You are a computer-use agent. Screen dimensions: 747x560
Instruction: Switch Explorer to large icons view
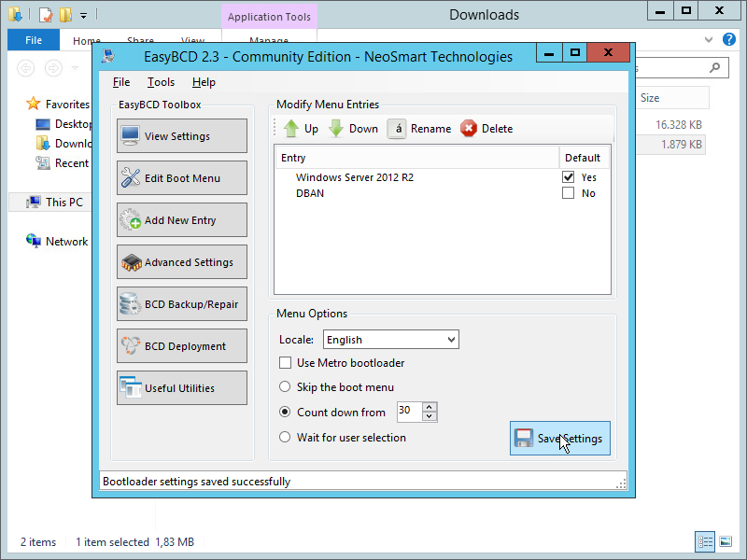[726, 541]
